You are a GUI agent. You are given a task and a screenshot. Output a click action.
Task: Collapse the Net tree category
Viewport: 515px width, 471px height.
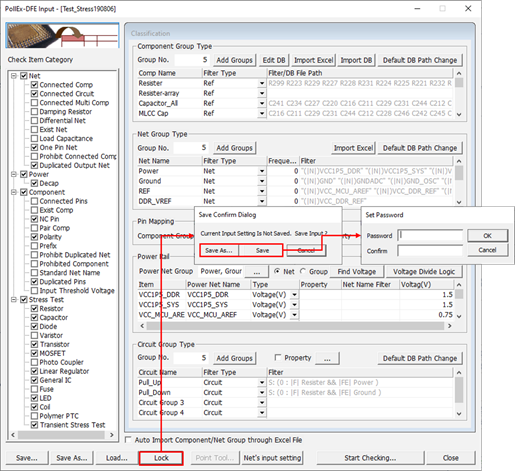(x=14, y=76)
